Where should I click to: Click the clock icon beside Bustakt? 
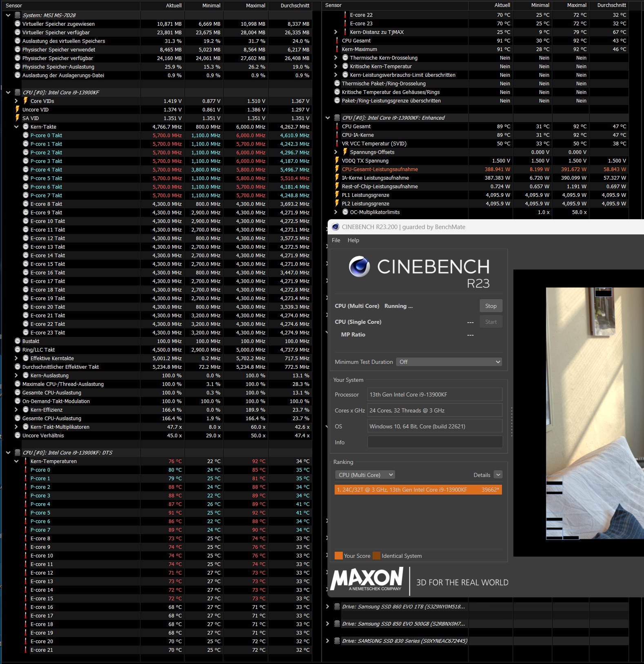18,341
